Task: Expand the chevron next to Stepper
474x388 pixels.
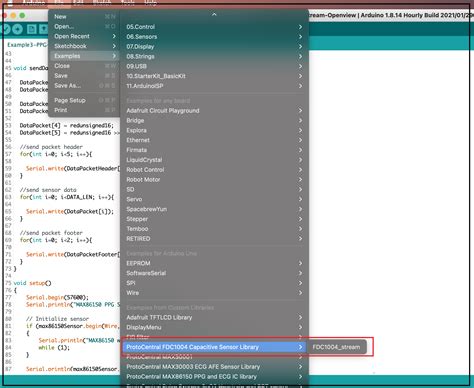Action: [300, 219]
